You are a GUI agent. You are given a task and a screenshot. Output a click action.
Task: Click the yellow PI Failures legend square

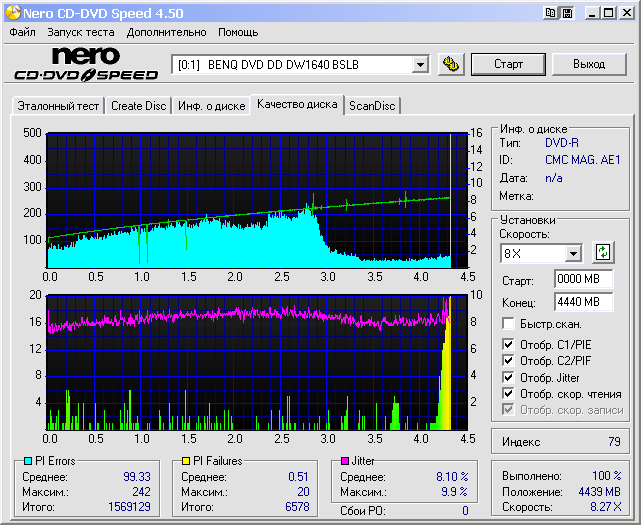[184, 461]
